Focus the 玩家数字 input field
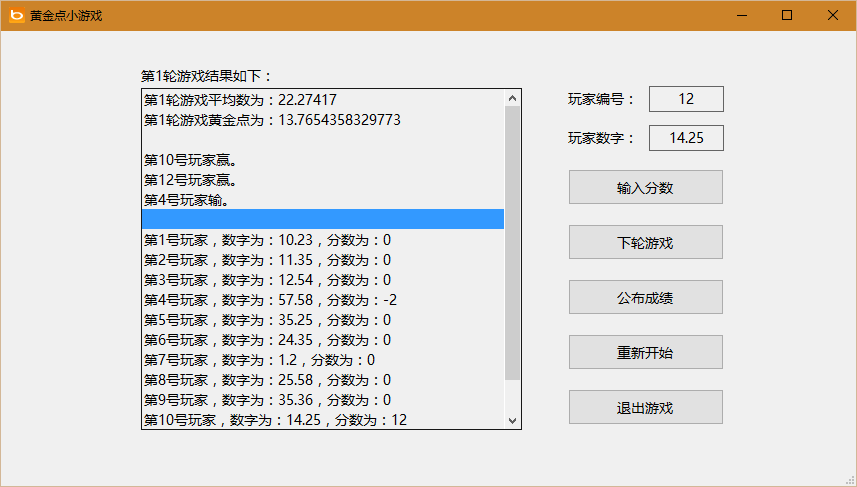The image size is (857, 487). [686, 138]
